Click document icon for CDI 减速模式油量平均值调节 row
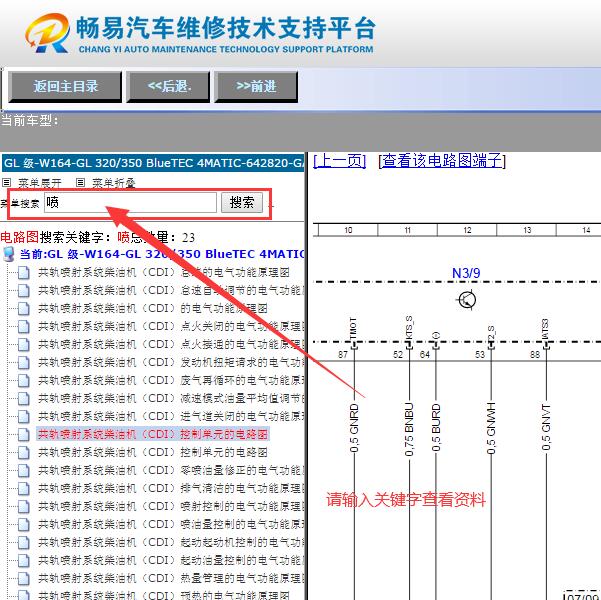 click(x=24, y=399)
